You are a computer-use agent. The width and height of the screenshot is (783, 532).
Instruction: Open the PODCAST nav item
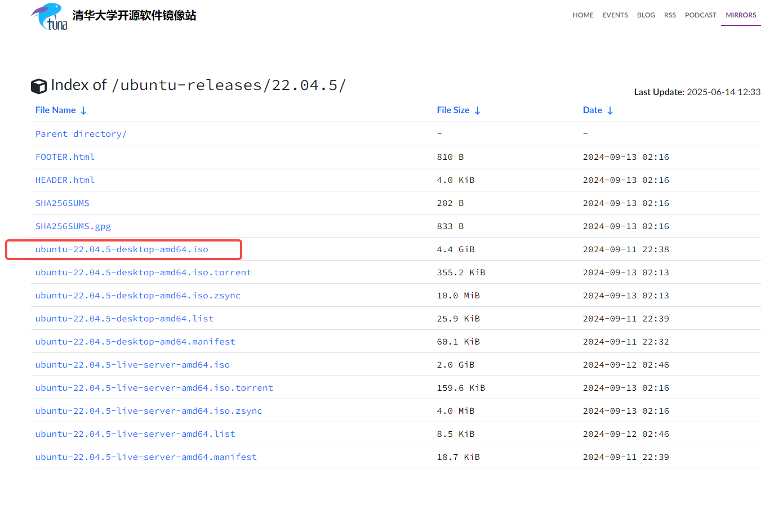pyautogui.click(x=701, y=15)
